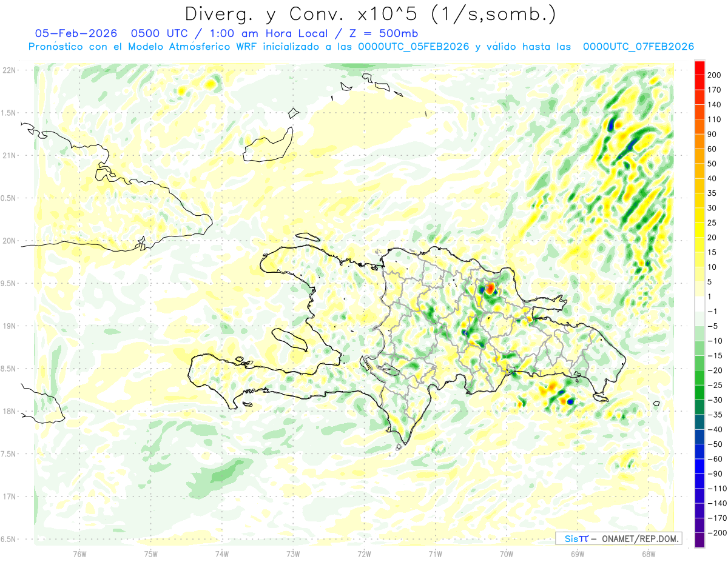This screenshot has width=728, height=562.
Task: Click the "ONAMET/REP.DOM." credit box
Action: point(618,538)
